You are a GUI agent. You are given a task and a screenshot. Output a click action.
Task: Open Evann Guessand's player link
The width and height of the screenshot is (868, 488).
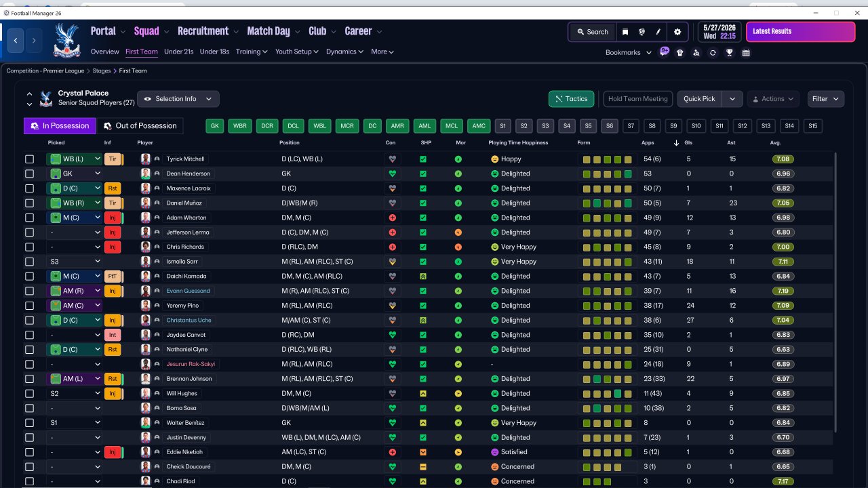(189, 291)
